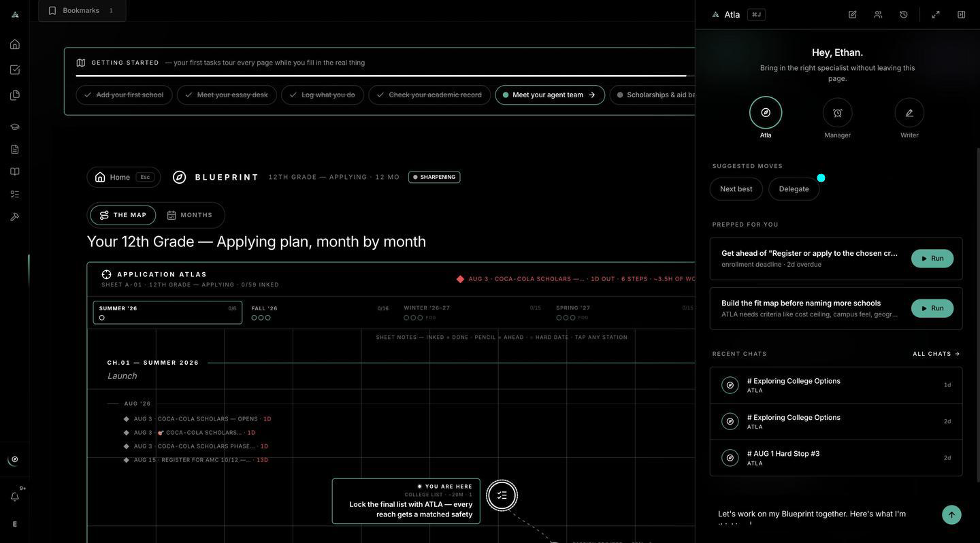Click in the chat message input
Image resolution: width=980 pixels, height=543 pixels.
(825, 516)
